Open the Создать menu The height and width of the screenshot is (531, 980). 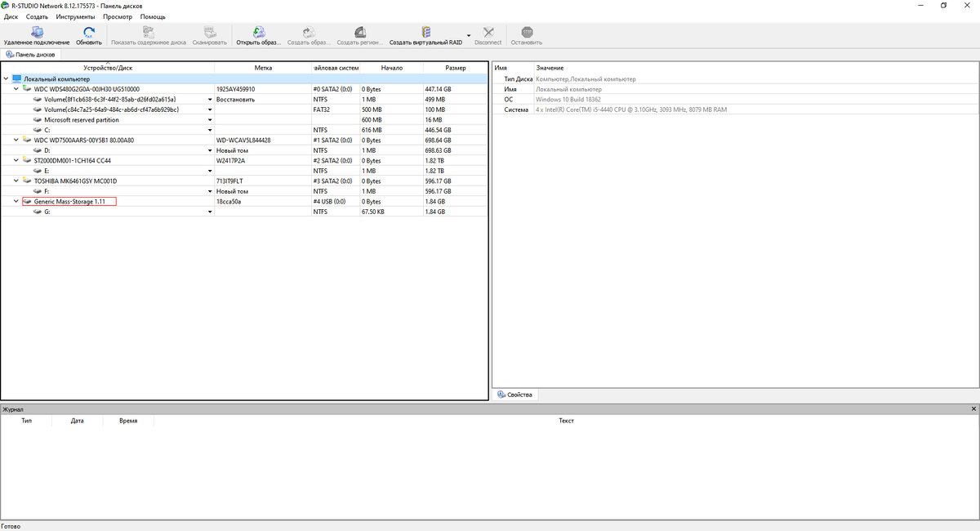37,16
